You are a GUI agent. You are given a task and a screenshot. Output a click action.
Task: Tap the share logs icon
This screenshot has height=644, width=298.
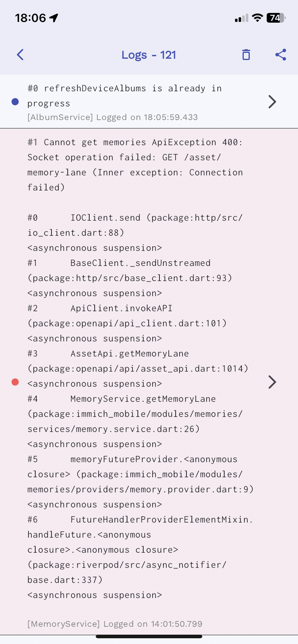coord(281,55)
